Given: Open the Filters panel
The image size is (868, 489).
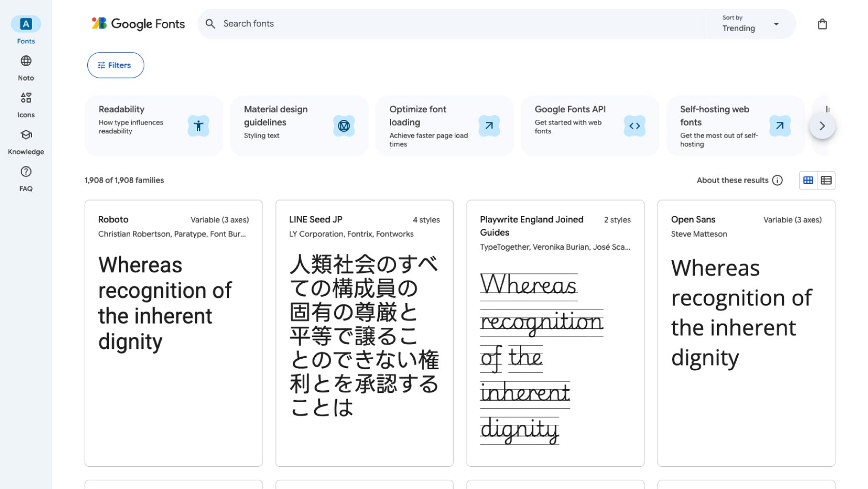Looking at the screenshot, I should (x=115, y=65).
